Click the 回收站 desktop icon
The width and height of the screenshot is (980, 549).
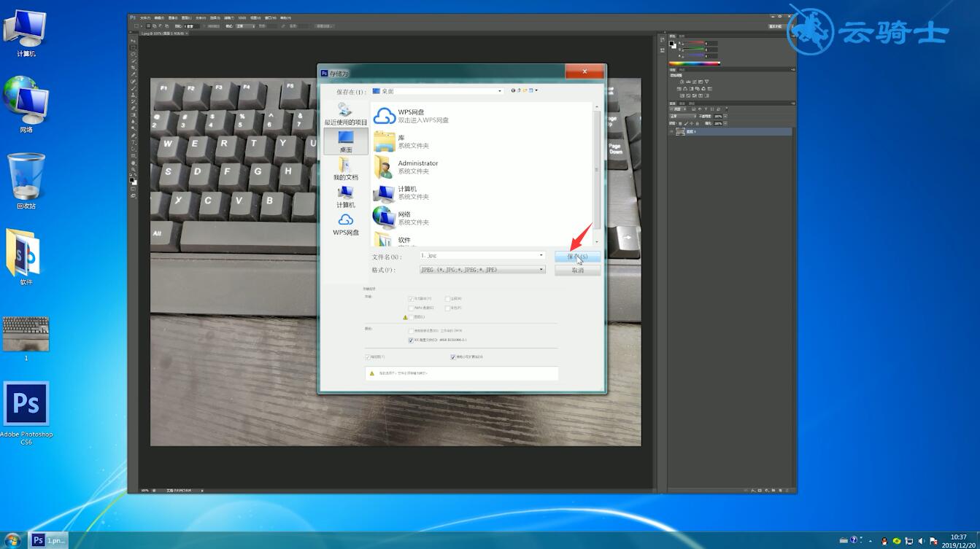tap(26, 181)
